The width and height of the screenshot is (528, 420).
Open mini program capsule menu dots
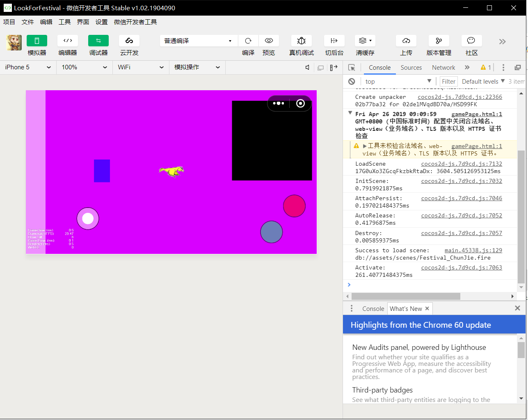[279, 103]
